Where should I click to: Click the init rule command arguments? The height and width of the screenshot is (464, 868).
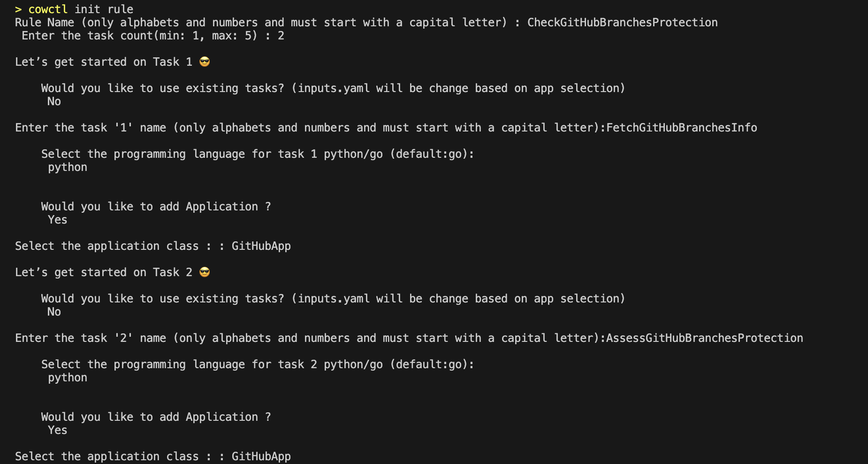pos(104,9)
